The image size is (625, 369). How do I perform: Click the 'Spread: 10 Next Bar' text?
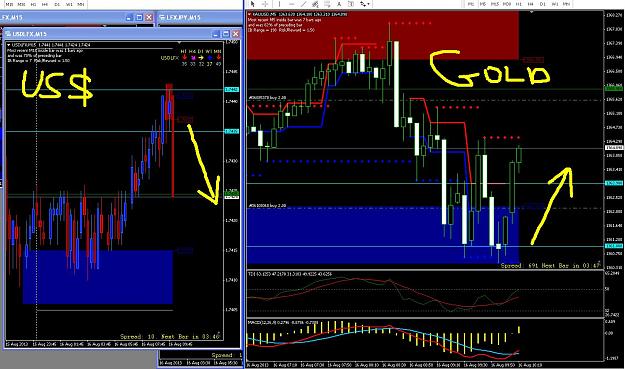(170, 337)
